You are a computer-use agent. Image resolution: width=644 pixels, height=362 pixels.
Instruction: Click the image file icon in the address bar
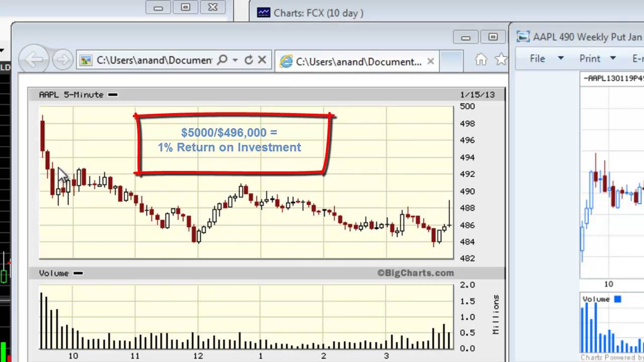(x=86, y=60)
